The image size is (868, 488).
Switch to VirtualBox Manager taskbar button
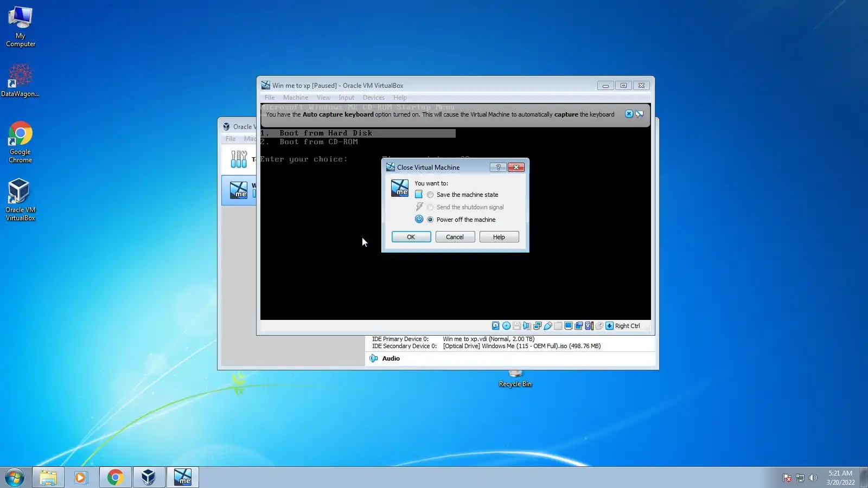[149, 478]
